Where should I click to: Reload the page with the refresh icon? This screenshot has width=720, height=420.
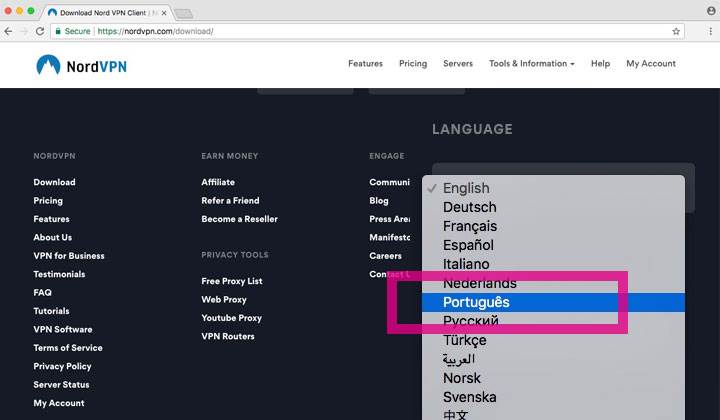[40, 31]
